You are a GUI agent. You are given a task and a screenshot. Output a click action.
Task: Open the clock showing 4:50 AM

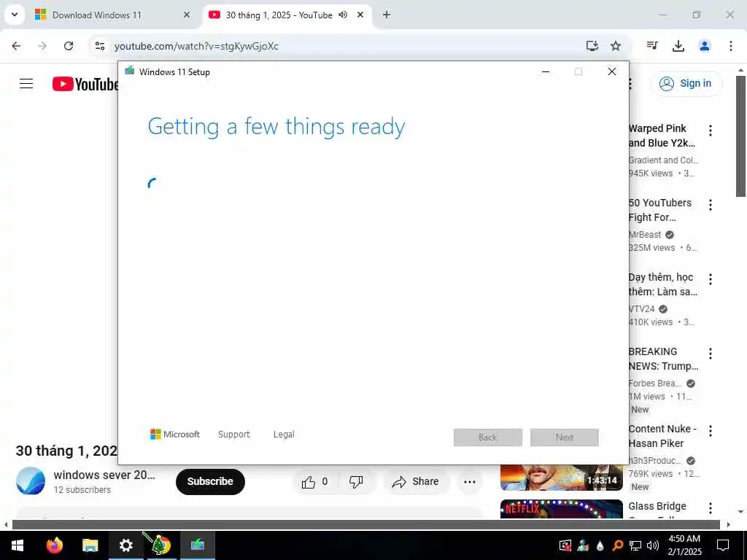[x=684, y=545]
